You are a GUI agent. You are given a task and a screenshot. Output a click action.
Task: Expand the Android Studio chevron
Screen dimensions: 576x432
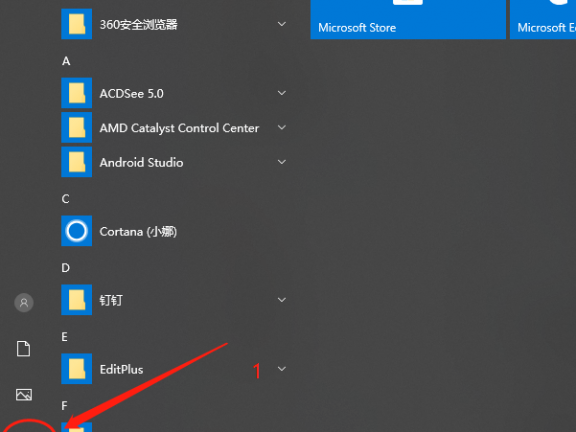[x=282, y=162]
